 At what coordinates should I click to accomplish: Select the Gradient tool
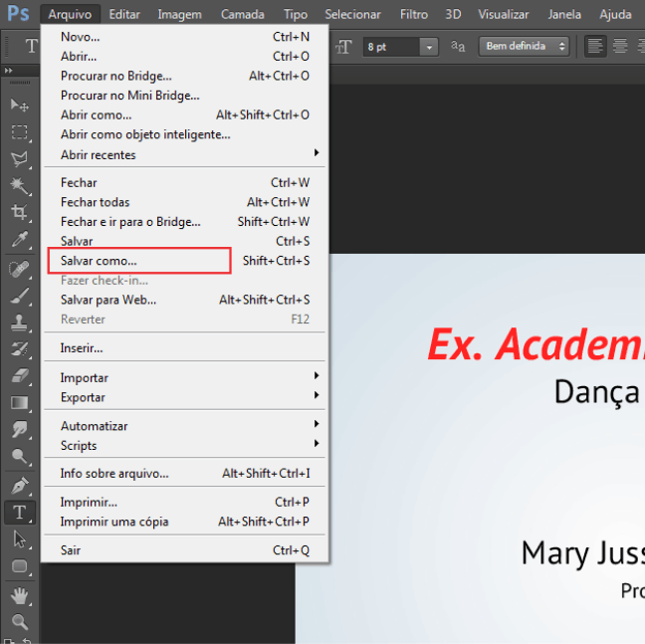[19, 403]
